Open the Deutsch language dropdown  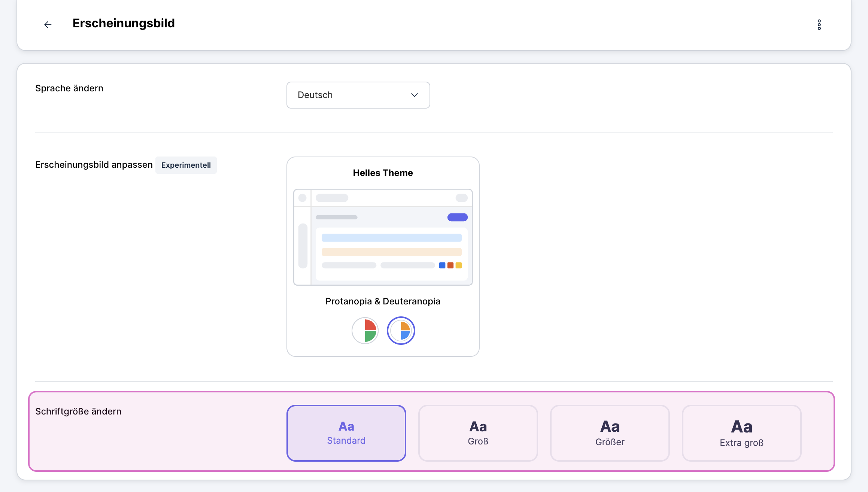(358, 95)
